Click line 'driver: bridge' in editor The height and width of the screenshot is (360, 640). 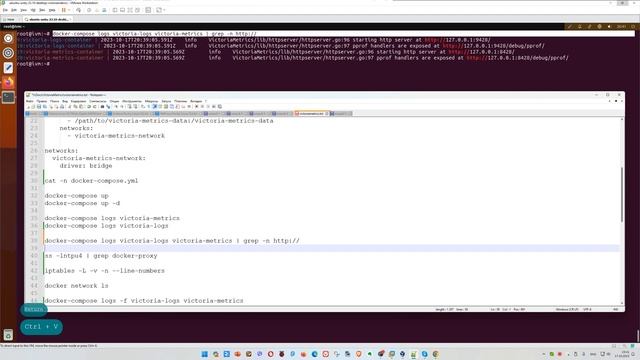(x=86, y=166)
